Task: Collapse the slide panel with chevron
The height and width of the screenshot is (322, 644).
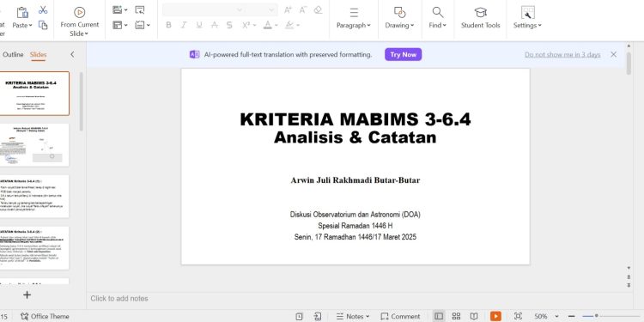Action: 72,55
